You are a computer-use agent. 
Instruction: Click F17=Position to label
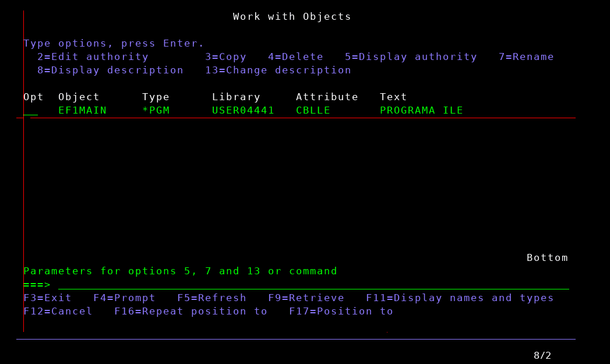click(x=341, y=311)
